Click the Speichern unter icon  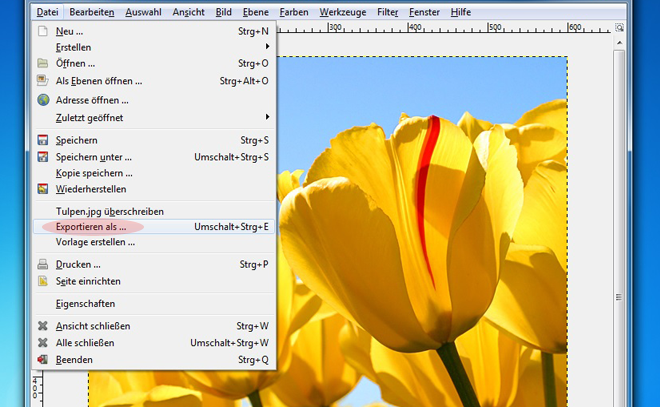point(43,157)
